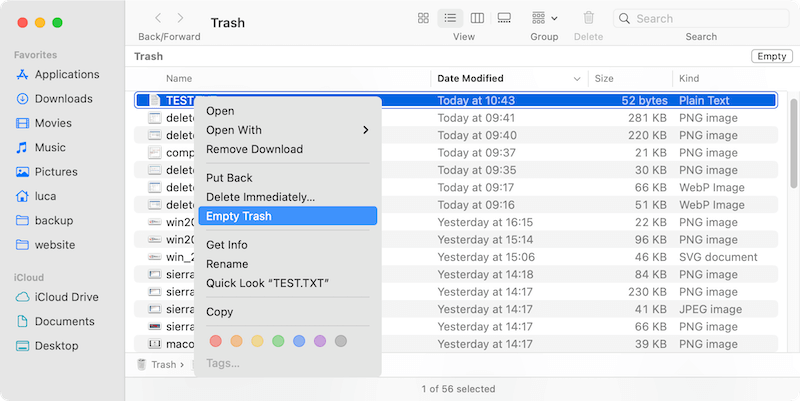
Task: Apply the orange tag color
Action: click(236, 341)
